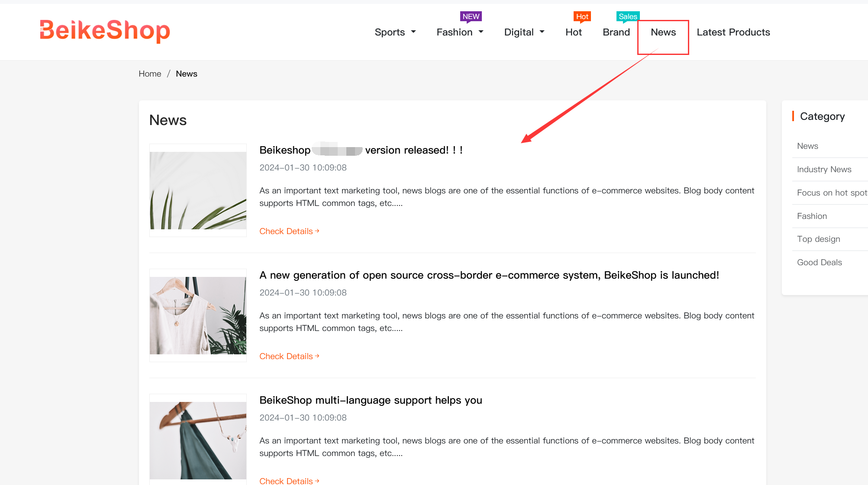Click the orange Hot badge
This screenshot has height=485, width=868.
[582, 16]
